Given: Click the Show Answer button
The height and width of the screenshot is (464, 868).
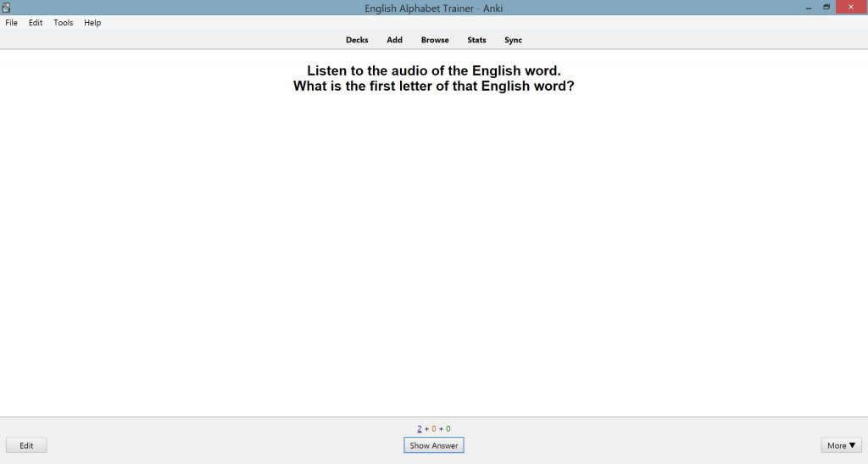Looking at the screenshot, I should pyautogui.click(x=434, y=445).
